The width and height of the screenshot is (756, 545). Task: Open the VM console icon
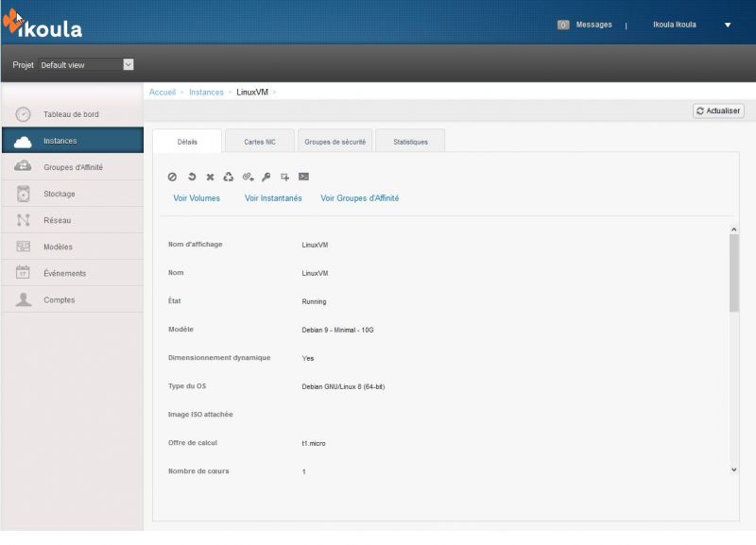pos(304,177)
